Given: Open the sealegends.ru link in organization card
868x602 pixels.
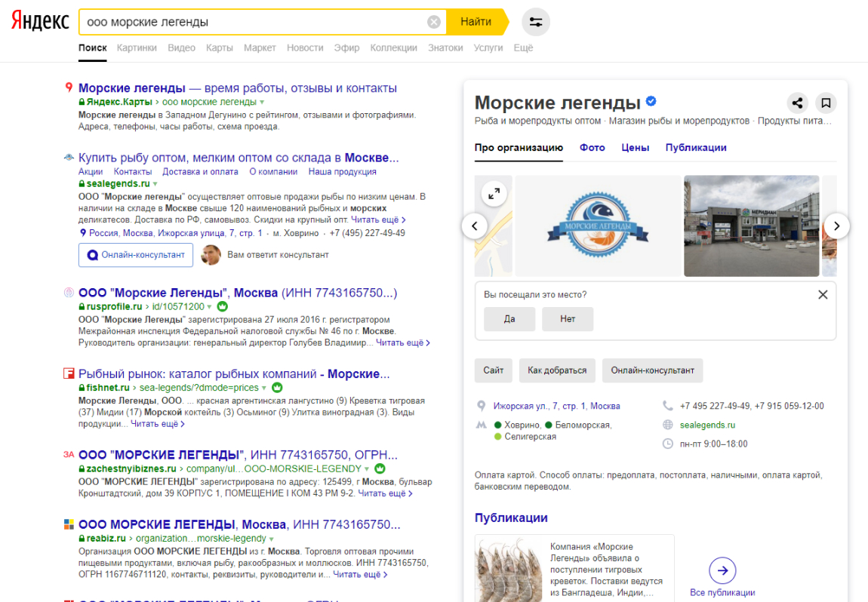Looking at the screenshot, I should (x=707, y=425).
